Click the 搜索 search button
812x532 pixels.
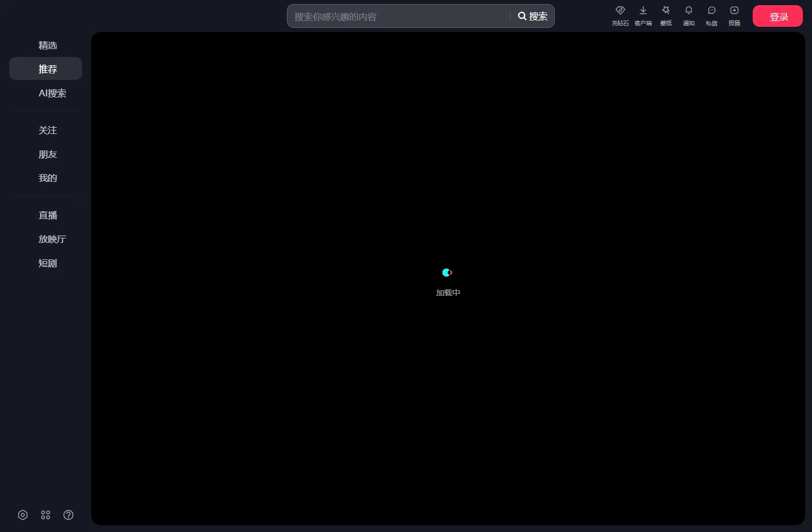point(533,16)
